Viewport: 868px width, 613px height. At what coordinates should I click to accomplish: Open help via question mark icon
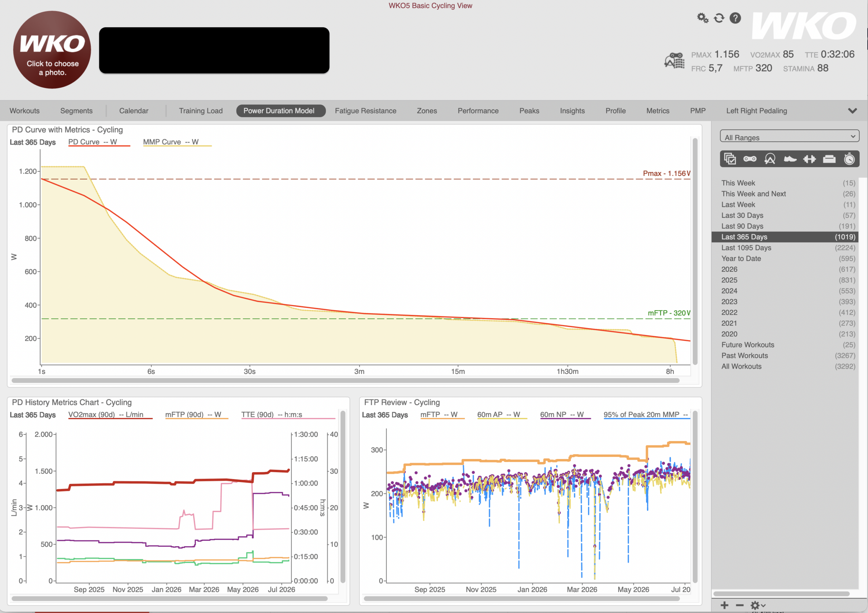tap(735, 18)
